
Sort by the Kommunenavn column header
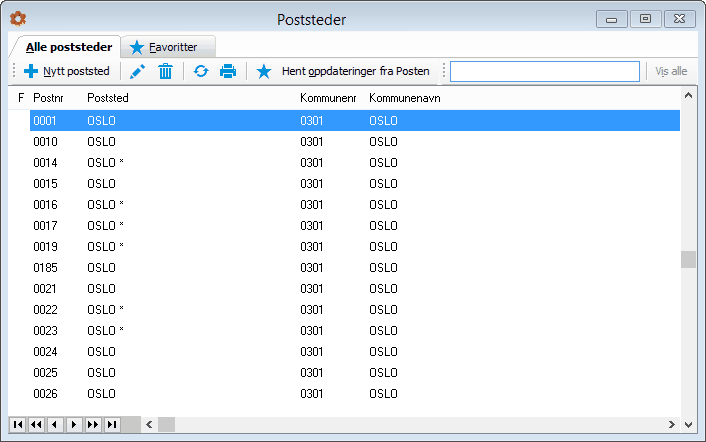point(404,98)
